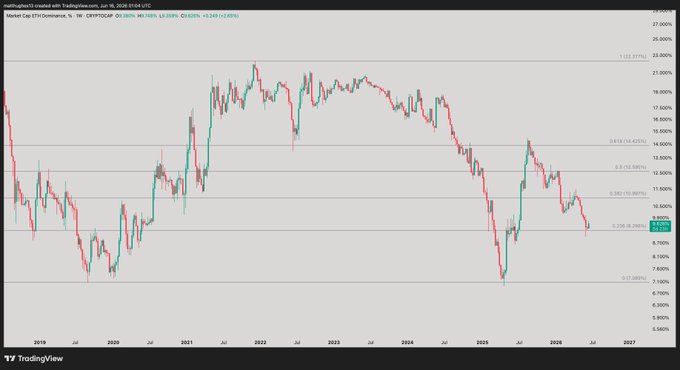Click the 13.500% price axis label
The height and width of the screenshot is (370, 680).
coord(662,158)
